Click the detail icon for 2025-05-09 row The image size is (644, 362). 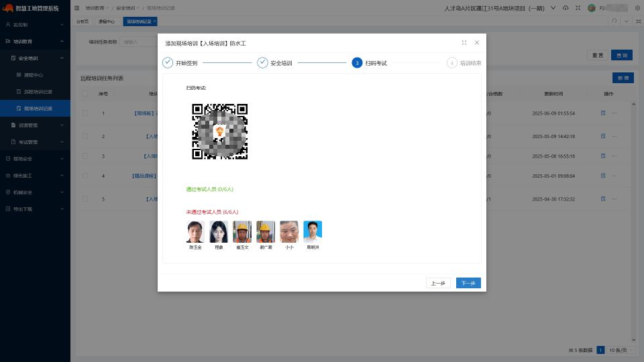click(x=603, y=136)
